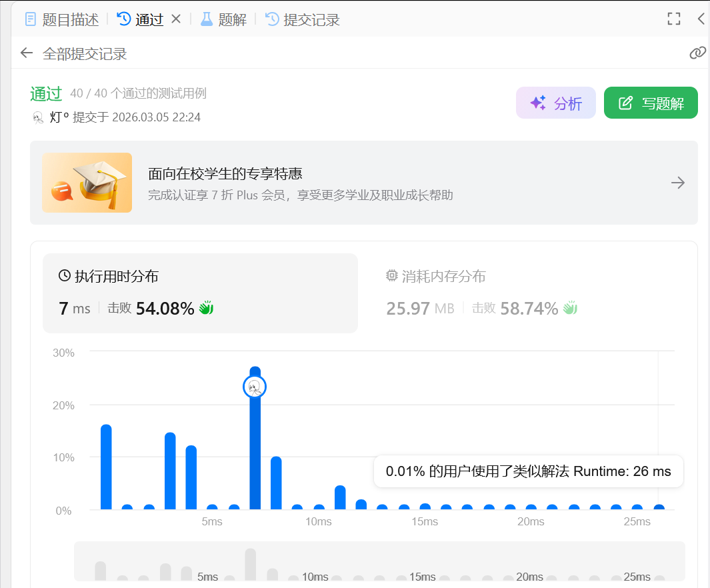Open the 题解 tab
The width and height of the screenshot is (710, 588).
(x=224, y=19)
